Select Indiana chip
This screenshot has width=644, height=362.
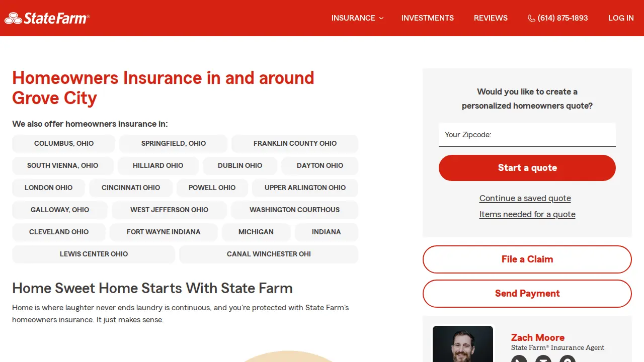coord(327,232)
